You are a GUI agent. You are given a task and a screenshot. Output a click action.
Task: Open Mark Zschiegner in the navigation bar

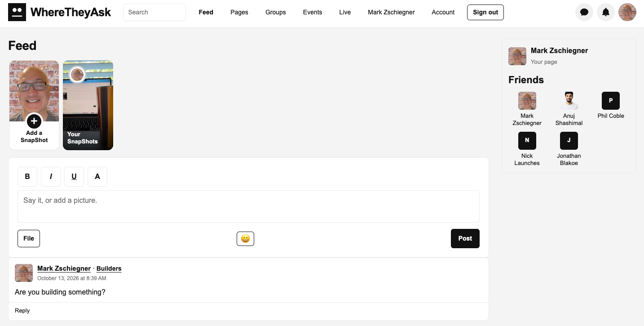(391, 12)
